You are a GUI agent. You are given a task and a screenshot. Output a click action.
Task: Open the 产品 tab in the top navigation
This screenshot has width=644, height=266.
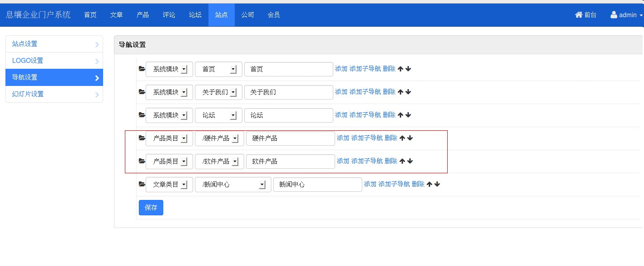pos(142,15)
